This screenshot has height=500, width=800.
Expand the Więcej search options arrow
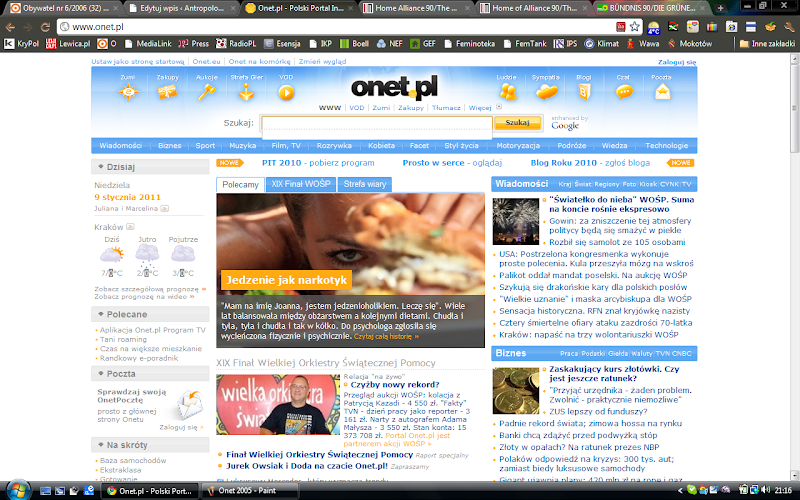499,107
